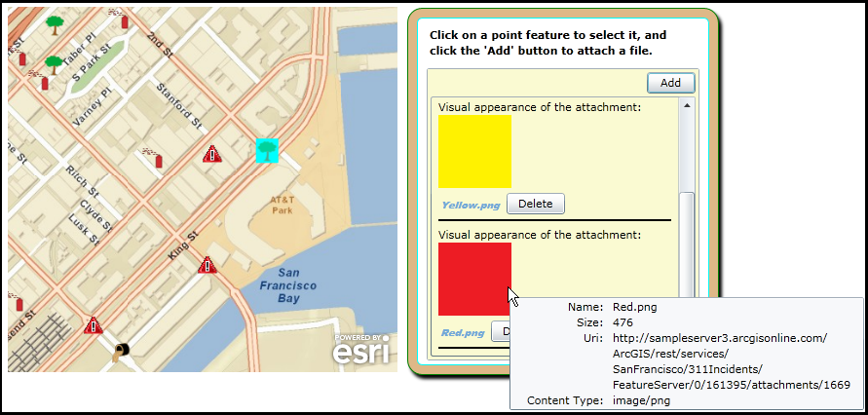Click the attachment list scroll-up arrow
Screen dimensions: 868x415
(x=687, y=105)
